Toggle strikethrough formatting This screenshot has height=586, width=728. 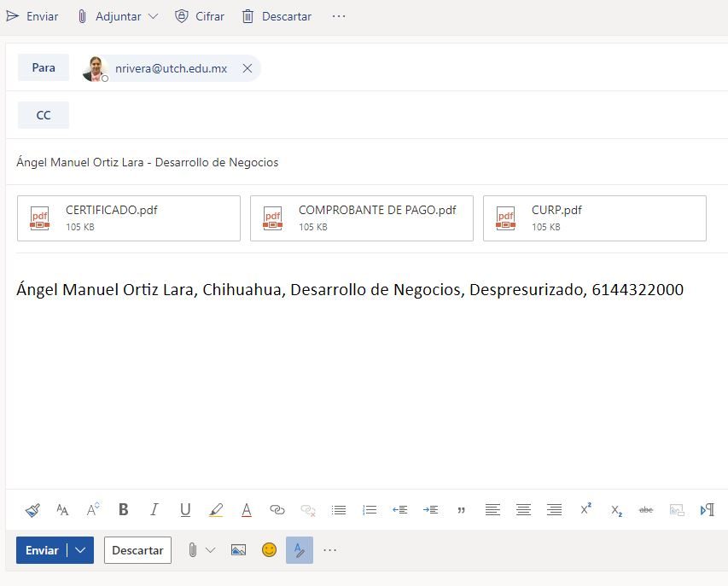coord(646,510)
